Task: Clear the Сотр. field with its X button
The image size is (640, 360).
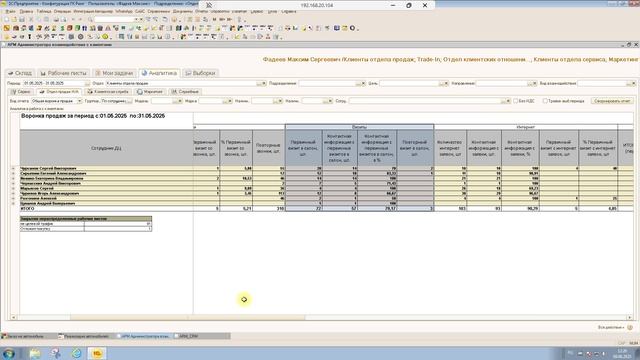Action: click(x=508, y=101)
